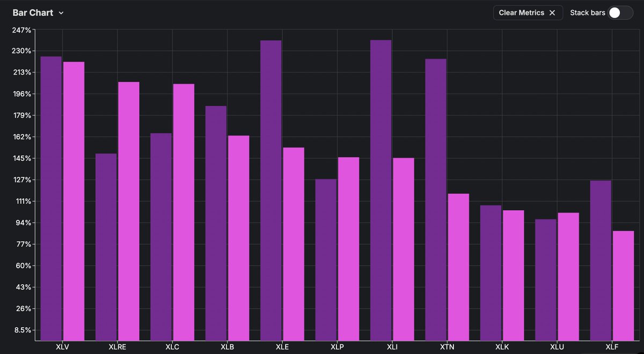Select the dark purple XLRE bar

106,247
